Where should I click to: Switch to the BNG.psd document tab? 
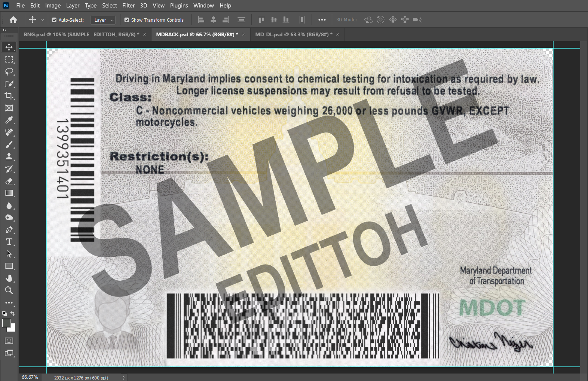coord(82,34)
